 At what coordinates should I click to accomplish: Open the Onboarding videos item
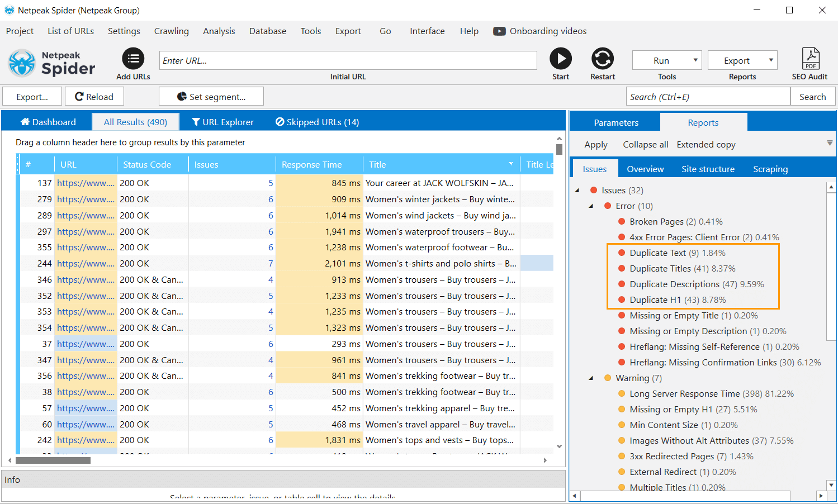point(540,31)
